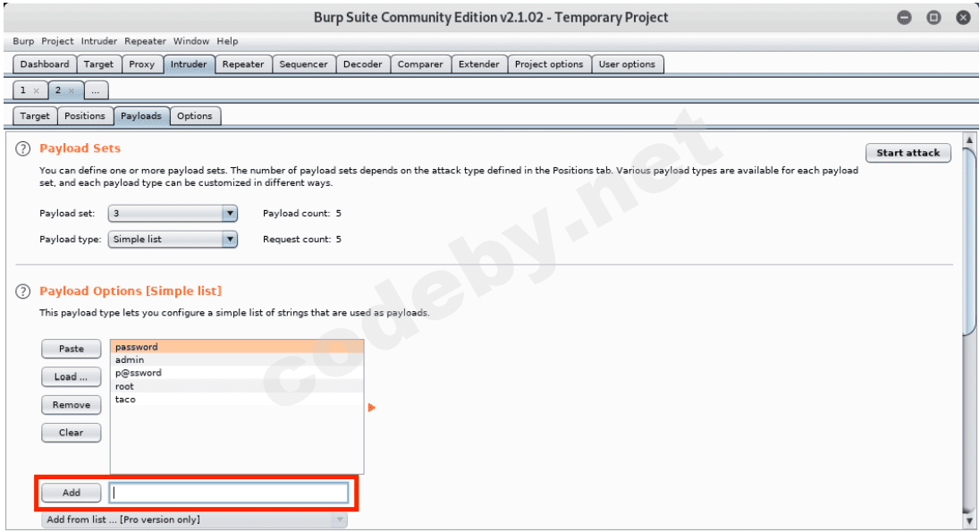Select 'root' in the payload list
Screen dimensions: 980x532
coord(237,386)
